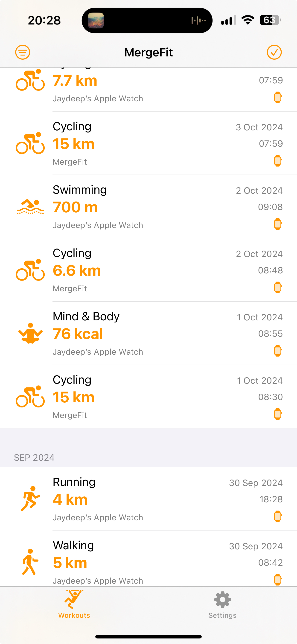Tap the swimming icon for 700 m workout

tap(30, 207)
